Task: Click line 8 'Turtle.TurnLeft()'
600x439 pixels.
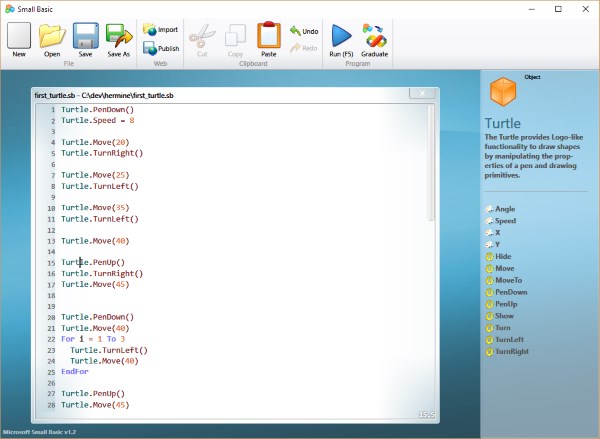Action: pos(100,186)
